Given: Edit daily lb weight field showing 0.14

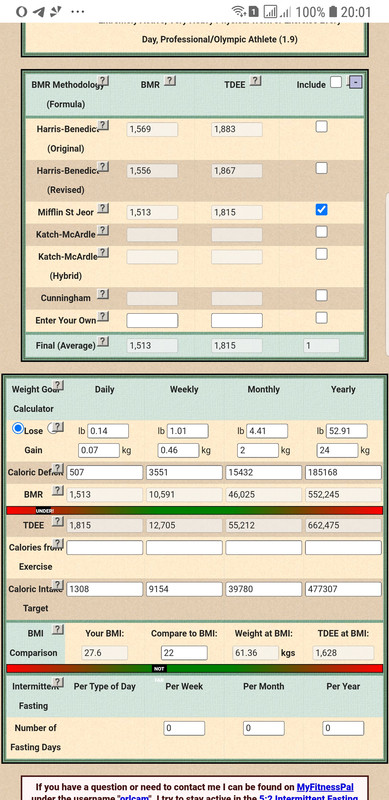Looking at the screenshot, I should tap(108, 431).
